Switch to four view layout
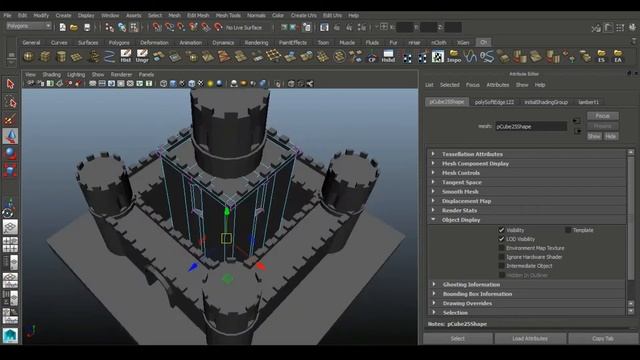The width and height of the screenshot is (640, 360). (x=10, y=244)
